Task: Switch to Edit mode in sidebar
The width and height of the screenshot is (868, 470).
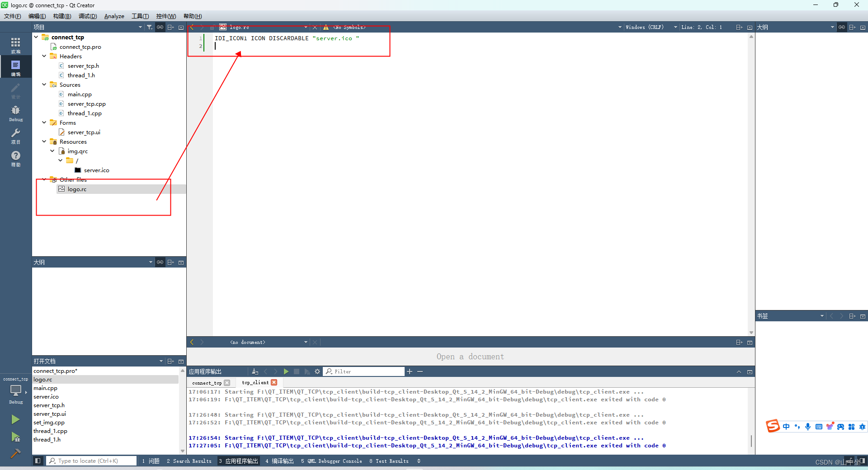Action: (x=15, y=67)
